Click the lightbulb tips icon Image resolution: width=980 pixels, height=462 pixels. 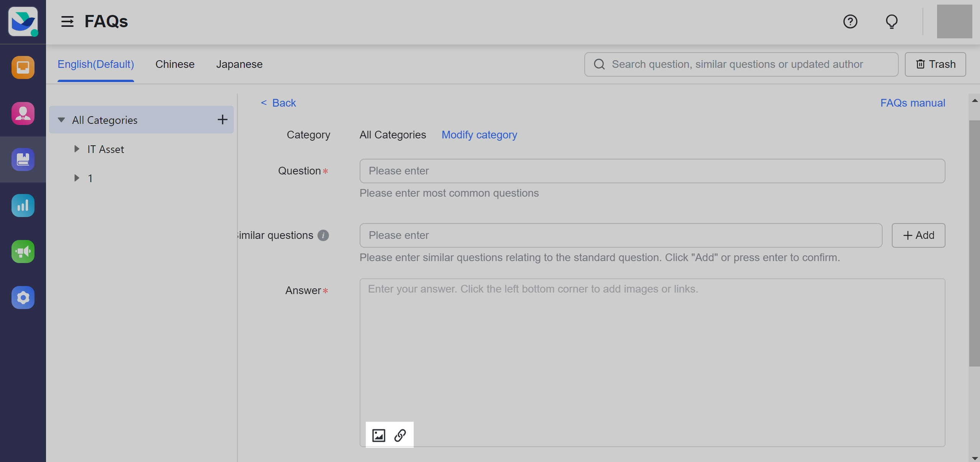(891, 21)
